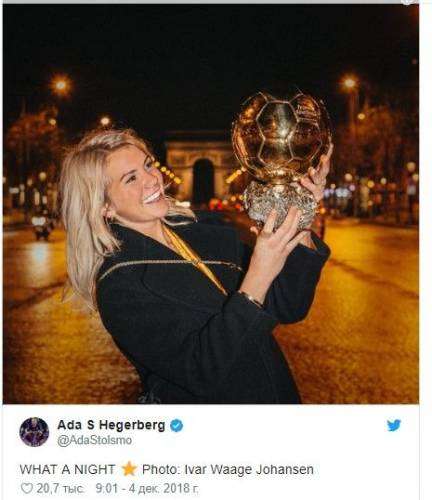Click the heart like icon
Viewport: 432px width, 500px height.
27,489
